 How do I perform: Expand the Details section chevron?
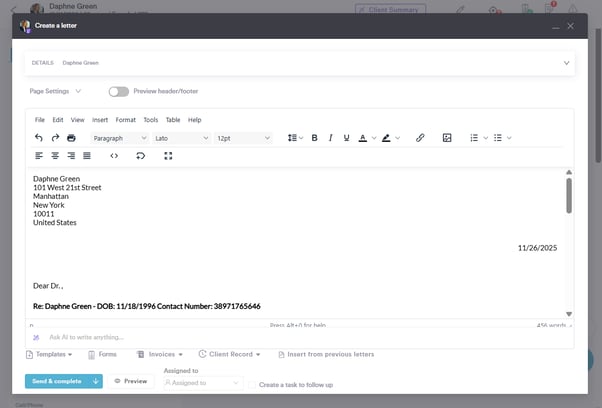click(566, 63)
